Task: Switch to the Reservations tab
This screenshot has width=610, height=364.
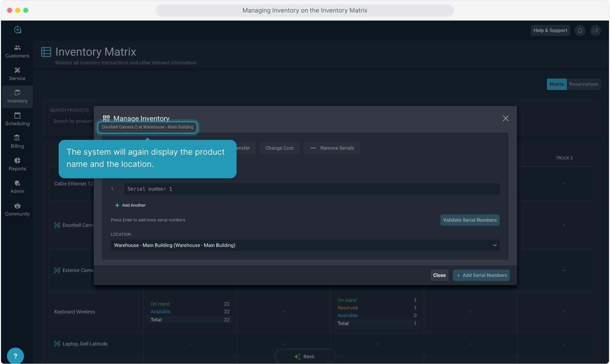Action: [x=583, y=84]
